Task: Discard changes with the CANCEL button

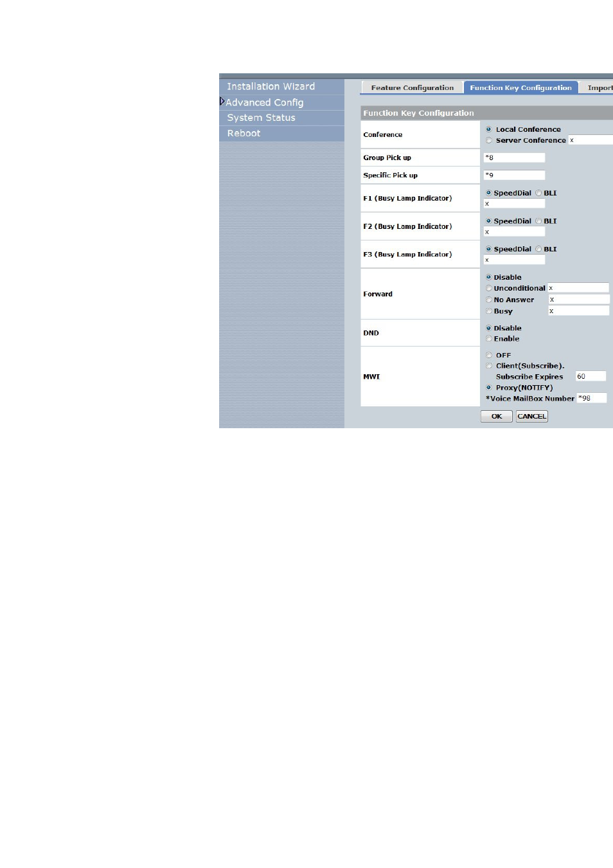Action: [532, 417]
